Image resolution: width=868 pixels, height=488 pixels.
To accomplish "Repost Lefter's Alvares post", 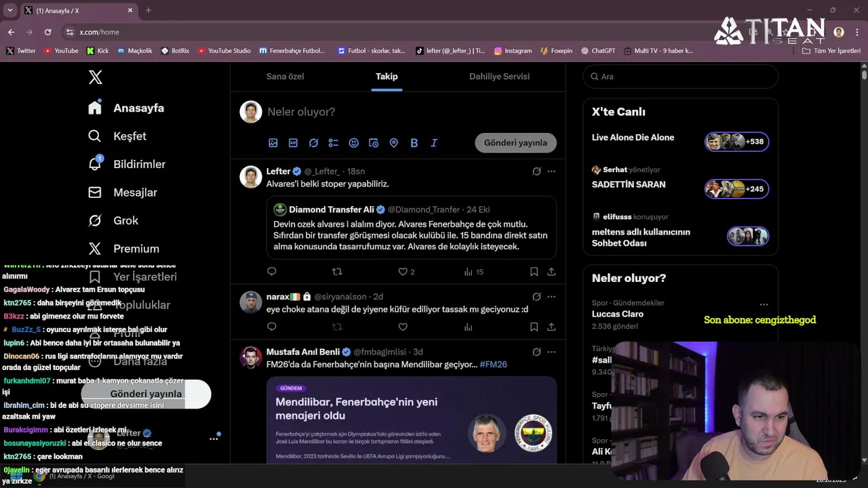I will (337, 272).
